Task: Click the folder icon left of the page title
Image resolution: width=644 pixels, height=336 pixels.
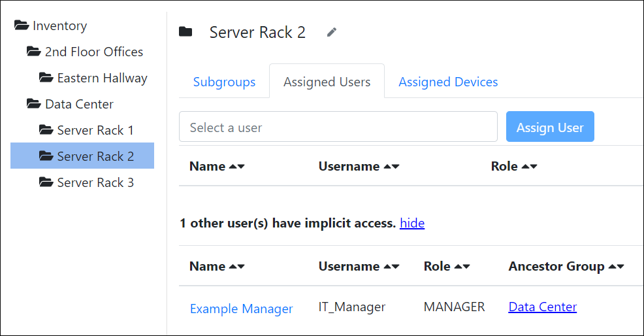Action: (x=186, y=32)
